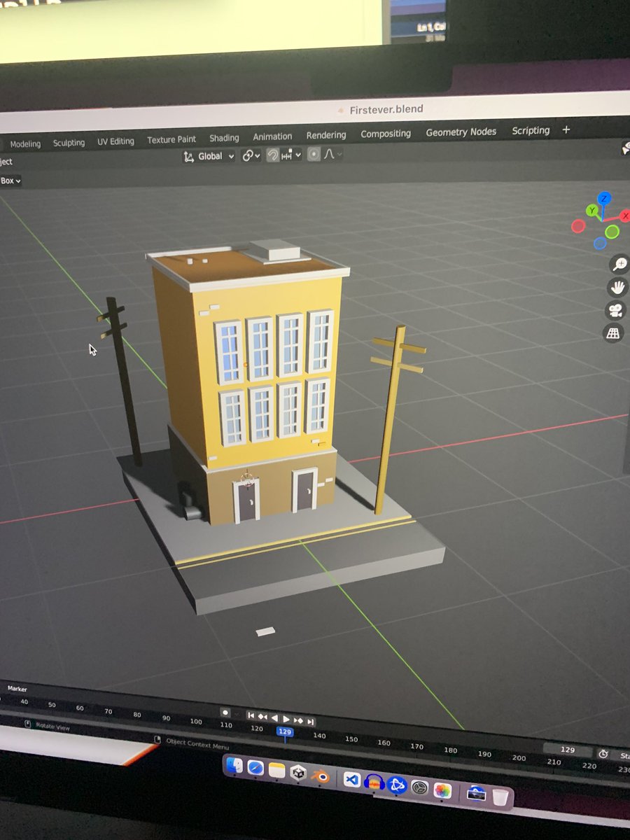The width and height of the screenshot is (630, 840).
Task: Open Photos from the Dock
Action: pos(442,790)
